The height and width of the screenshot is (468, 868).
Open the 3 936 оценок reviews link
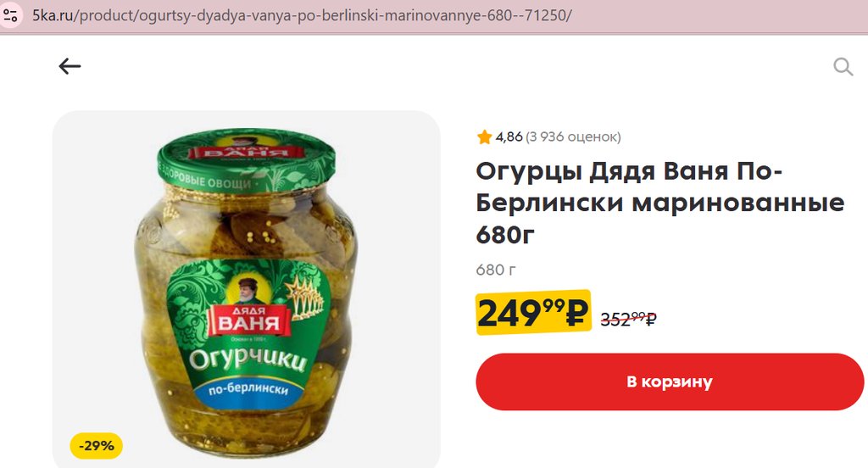pyautogui.click(x=573, y=136)
